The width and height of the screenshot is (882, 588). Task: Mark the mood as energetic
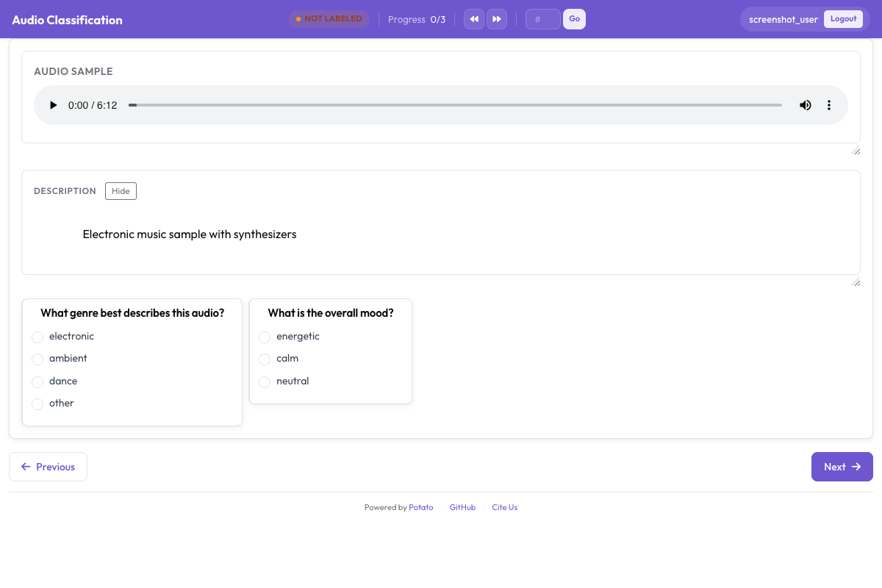pos(265,337)
